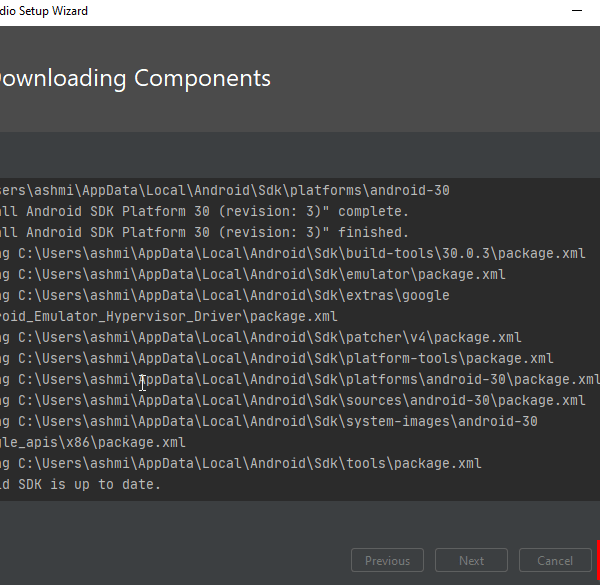Select the Platform 30 "finished." log line
600x585 pixels.
click(x=204, y=232)
